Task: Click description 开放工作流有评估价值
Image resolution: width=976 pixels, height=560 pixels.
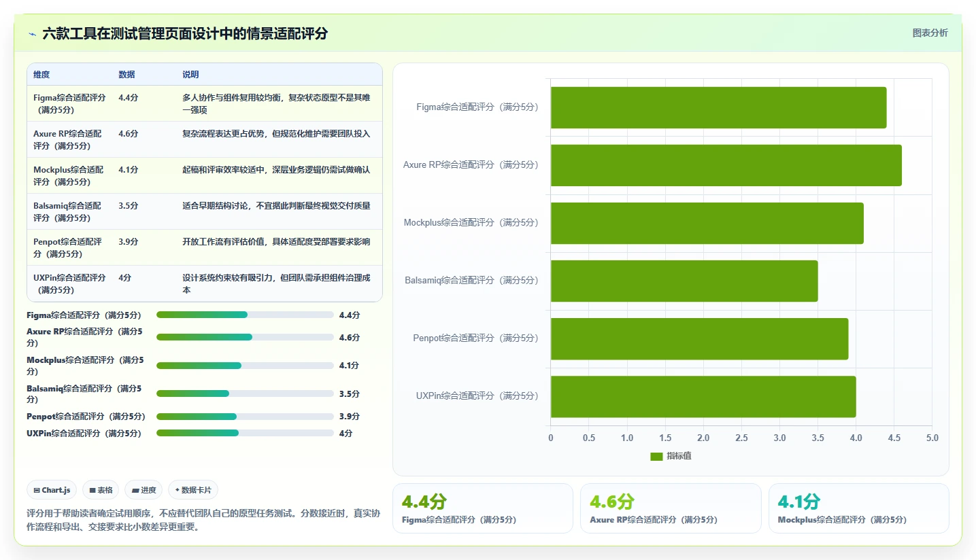Action: pyautogui.click(x=276, y=241)
